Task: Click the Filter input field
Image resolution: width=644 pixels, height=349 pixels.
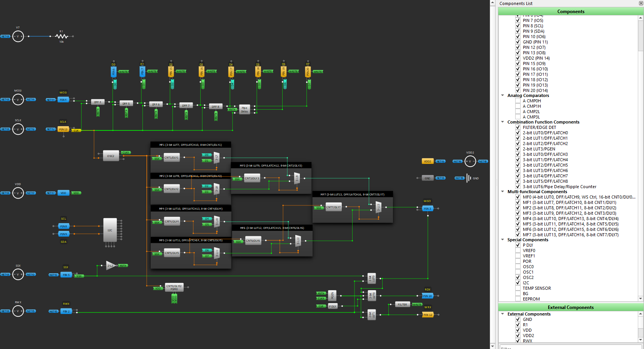Action: pyautogui.click(x=569, y=347)
